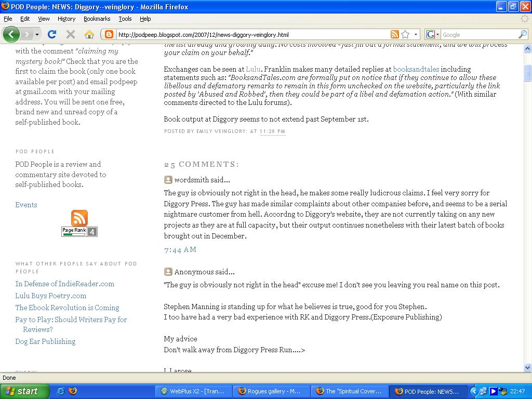Switch to The "Spiritual Cover" taskbar window
Image resolution: width=532 pixels, height=399 pixels.
(x=350, y=391)
